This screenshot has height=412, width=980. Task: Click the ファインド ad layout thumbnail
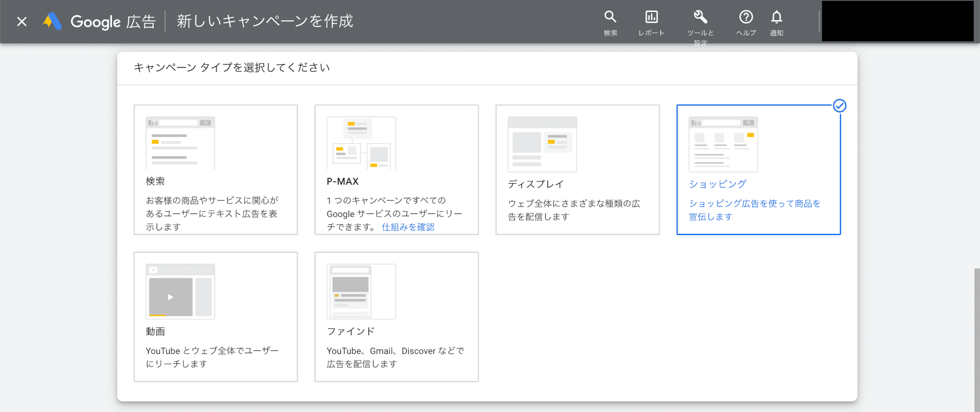pyautogui.click(x=361, y=291)
